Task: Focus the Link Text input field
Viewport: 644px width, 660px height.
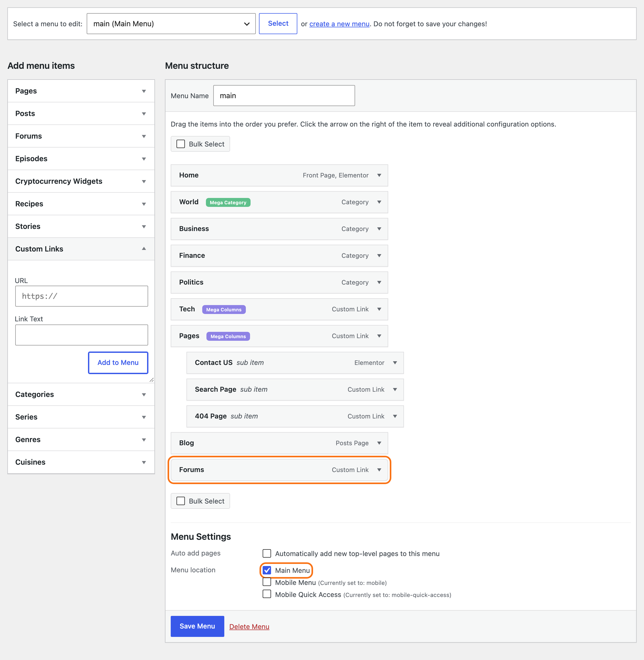Action: [x=81, y=335]
